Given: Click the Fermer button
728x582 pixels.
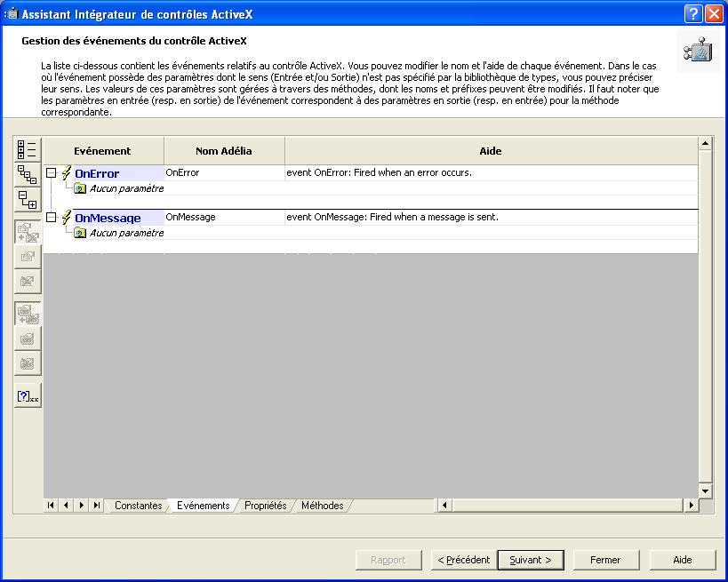Looking at the screenshot, I should (604, 560).
